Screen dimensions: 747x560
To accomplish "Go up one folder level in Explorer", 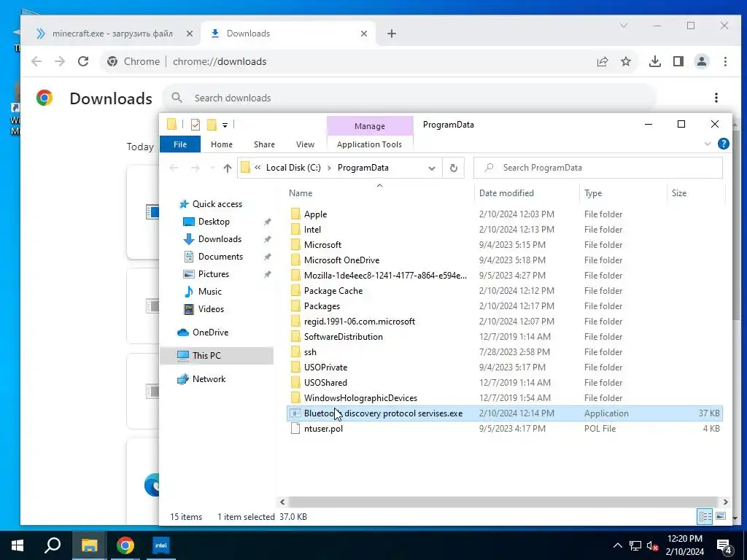I will pos(228,168).
